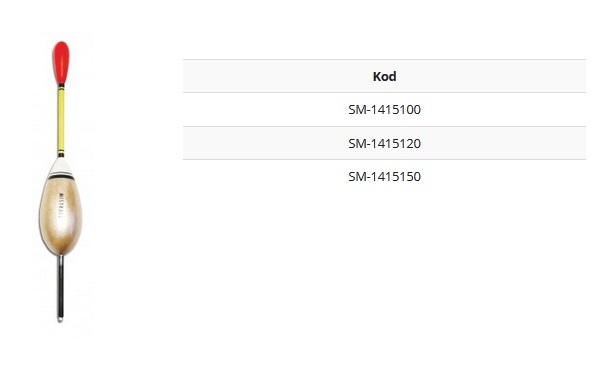Viewport: 597px width, 382px height.
Task: Click the red tip of the float
Action: point(61,62)
